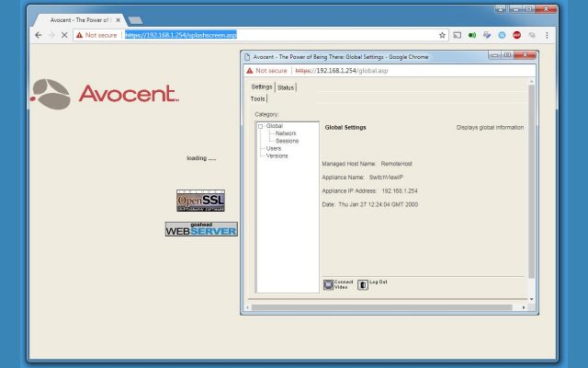
Task: Click the red ABP extension icon
Action: pyautogui.click(x=516, y=35)
